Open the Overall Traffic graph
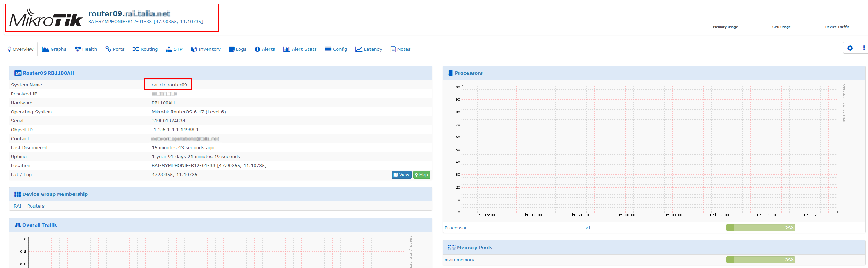Screen dimensions: 868x268 (x=216, y=251)
